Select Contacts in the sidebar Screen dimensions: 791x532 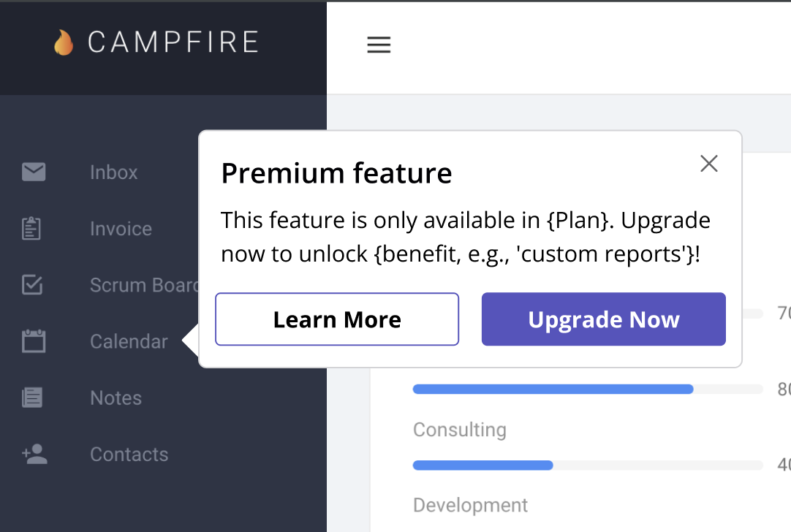pos(129,455)
